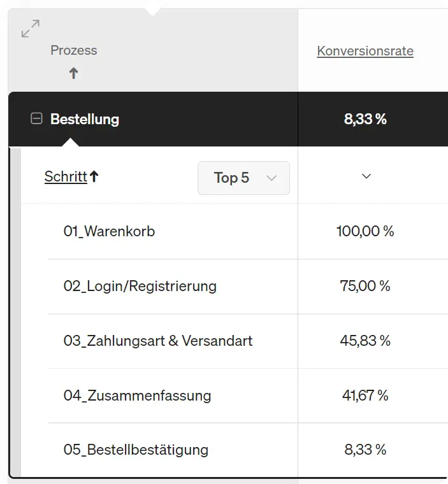
Task: Expand the chevron below Konversionsrate
Action: click(366, 177)
